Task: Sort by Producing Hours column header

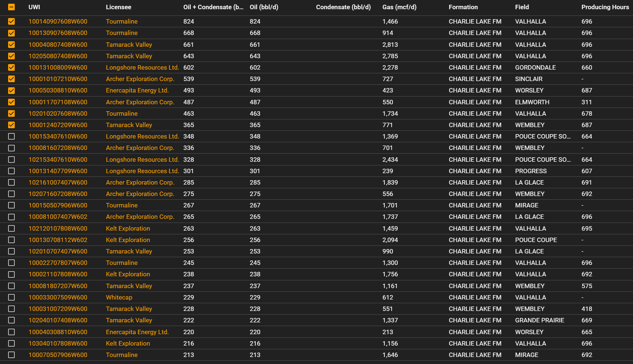Action: click(x=605, y=7)
